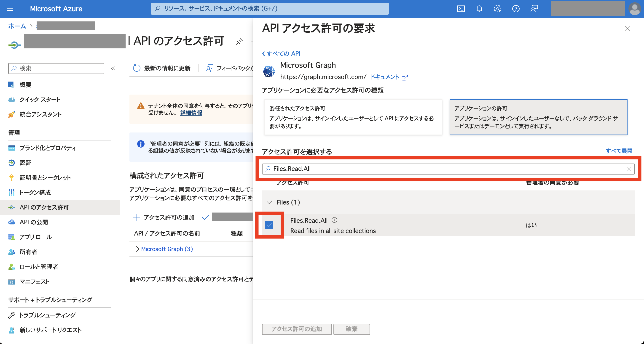Click the info icon next to Files.Read.All
The image size is (644, 344).
pos(334,220)
